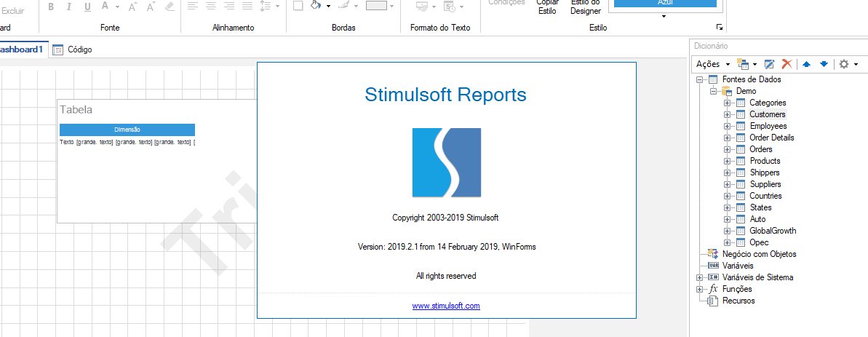The height and width of the screenshot is (337, 868).
Task: Switch to the Código tab
Action: 73,49
